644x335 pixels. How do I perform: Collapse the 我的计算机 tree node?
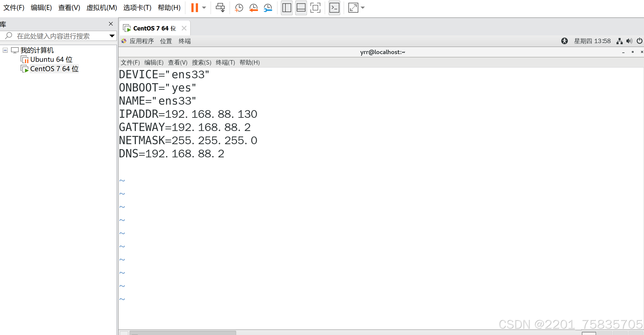pyautogui.click(x=5, y=50)
